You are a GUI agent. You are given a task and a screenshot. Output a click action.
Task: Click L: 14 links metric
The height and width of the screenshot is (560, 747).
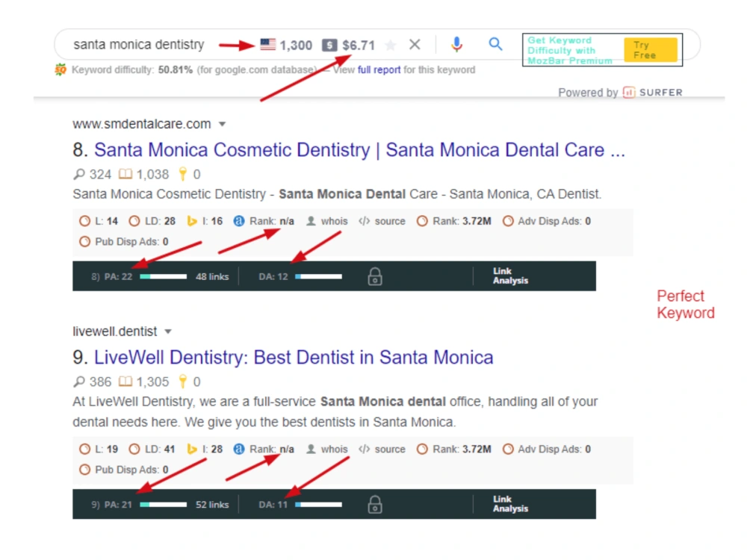click(99, 221)
